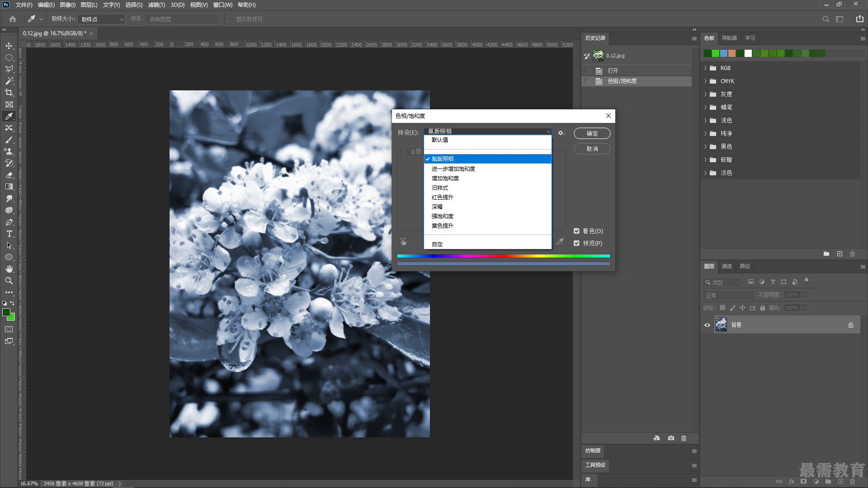
Task: Open the 滤镜(T) menu
Action: pos(156,5)
